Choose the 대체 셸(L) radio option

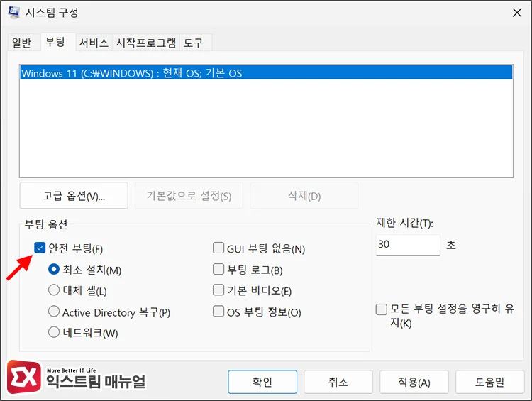54,290
